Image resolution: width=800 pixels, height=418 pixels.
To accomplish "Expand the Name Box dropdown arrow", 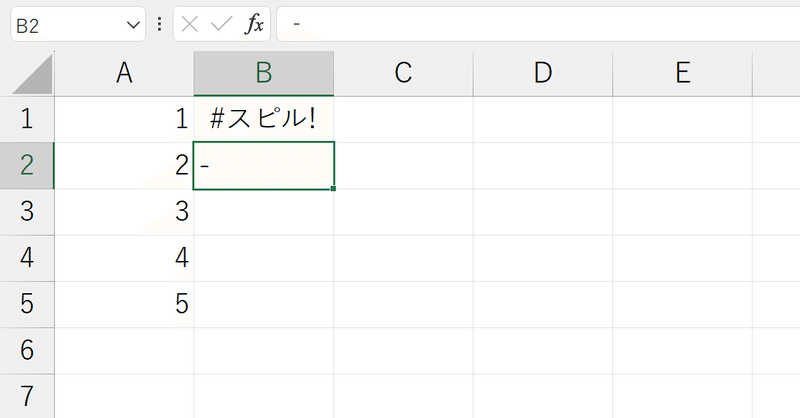I will click(x=133, y=24).
